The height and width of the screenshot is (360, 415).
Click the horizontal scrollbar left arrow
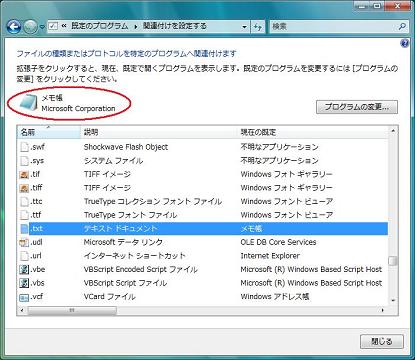pyautogui.click(x=22, y=310)
